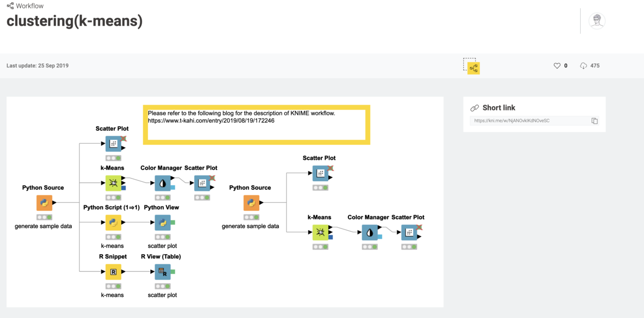
Task: Click the chain link icon beside Short link
Action: click(474, 108)
